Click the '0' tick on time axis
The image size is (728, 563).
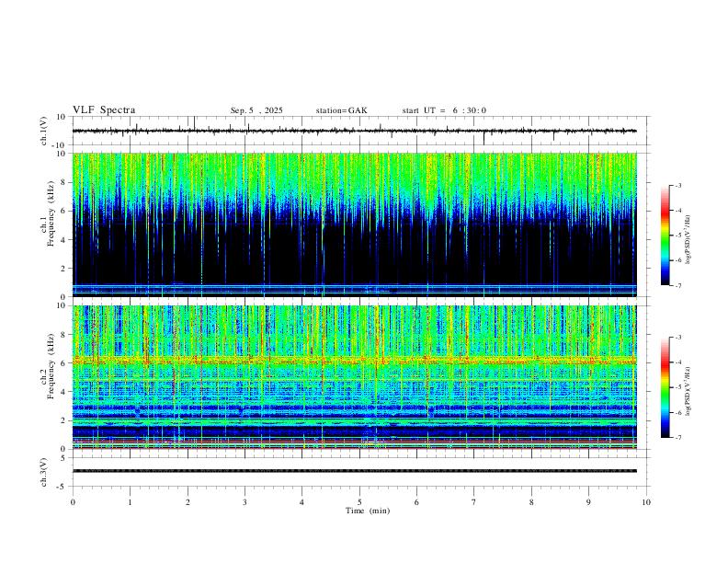[73, 502]
